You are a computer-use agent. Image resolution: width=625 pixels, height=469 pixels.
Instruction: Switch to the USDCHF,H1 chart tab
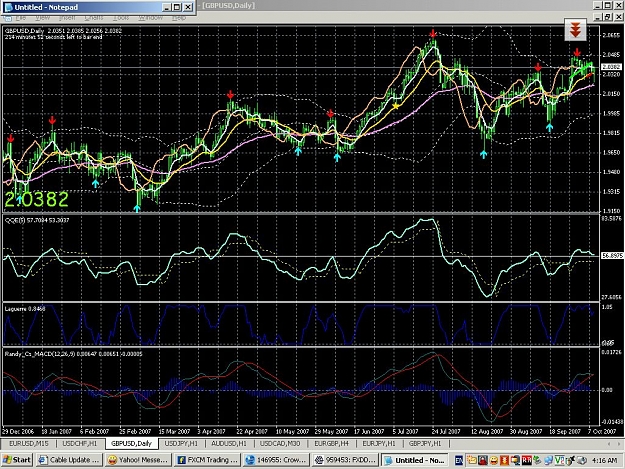pyautogui.click(x=80, y=443)
